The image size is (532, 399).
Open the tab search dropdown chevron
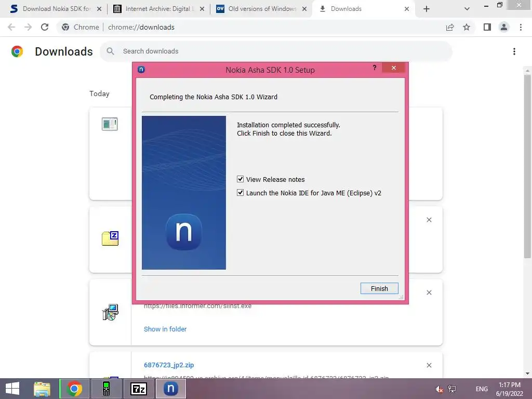(x=467, y=9)
